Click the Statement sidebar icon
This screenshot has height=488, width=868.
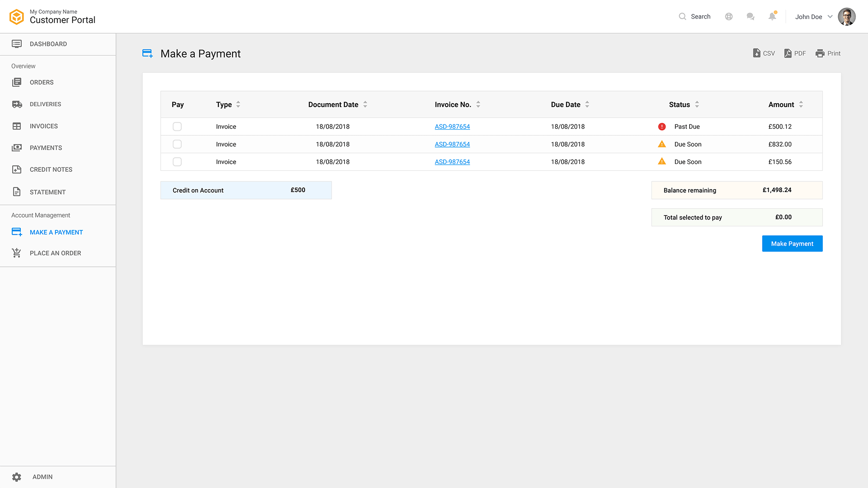[x=16, y=191]
